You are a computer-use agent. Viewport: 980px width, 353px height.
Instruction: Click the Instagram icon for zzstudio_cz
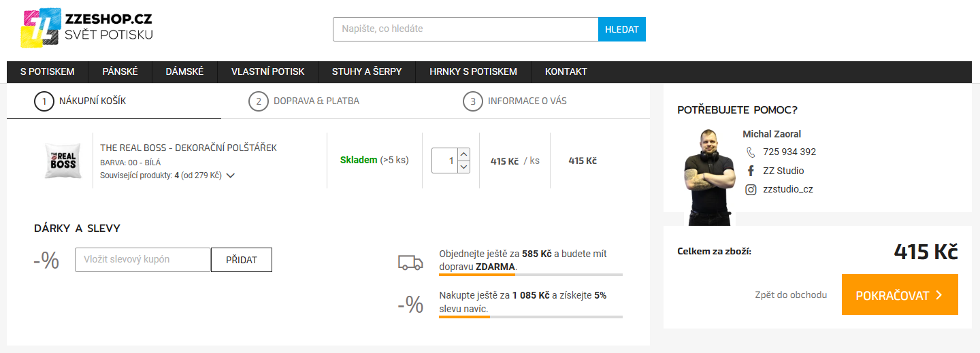point(751,190)
